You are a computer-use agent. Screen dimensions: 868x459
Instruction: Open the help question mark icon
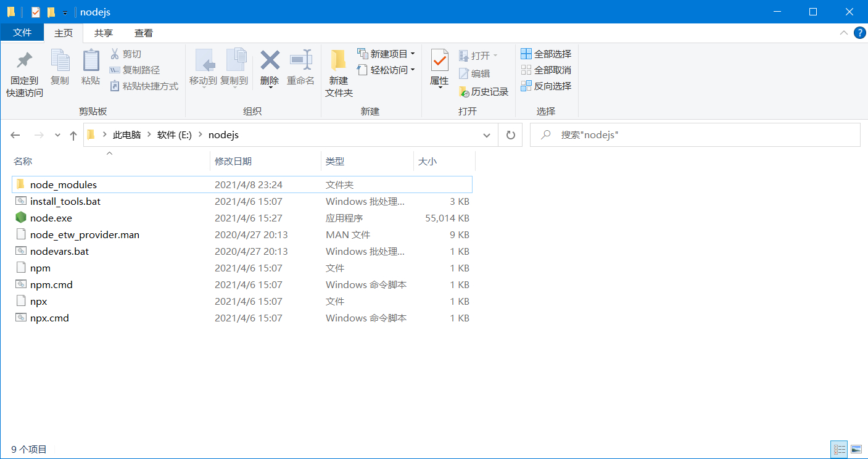click(x=859, y=33)
